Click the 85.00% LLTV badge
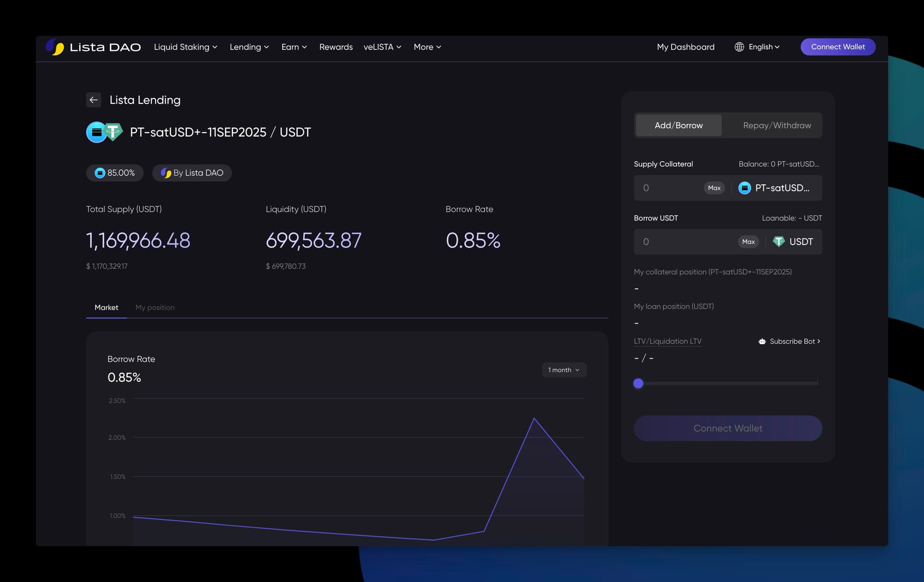Screen dimensions: 924x582 pos(115,173)
